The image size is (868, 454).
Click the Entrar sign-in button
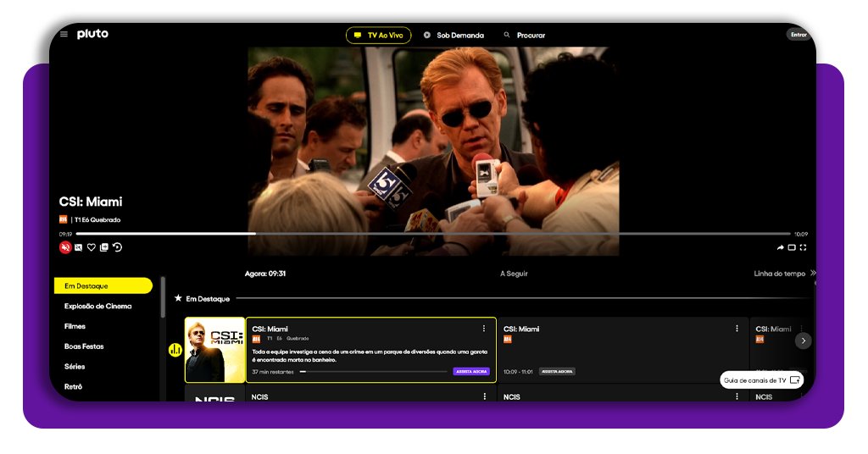click(x=798, y=35)
